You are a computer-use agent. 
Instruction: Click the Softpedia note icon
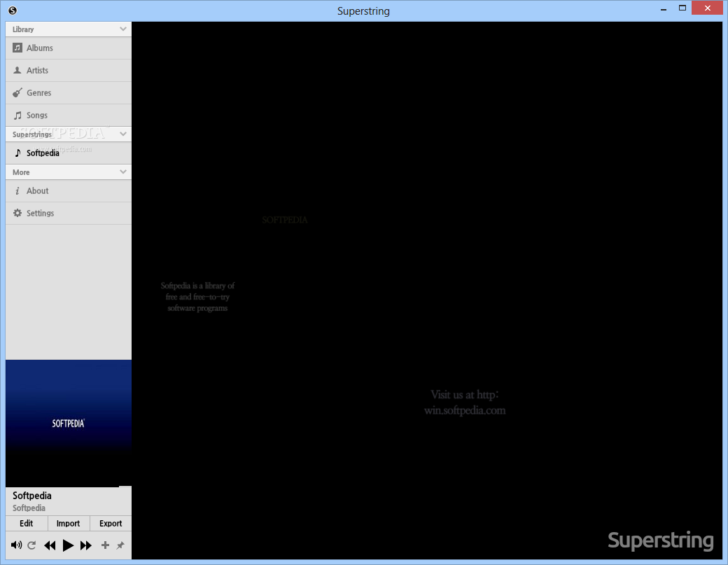coord(17,153)
